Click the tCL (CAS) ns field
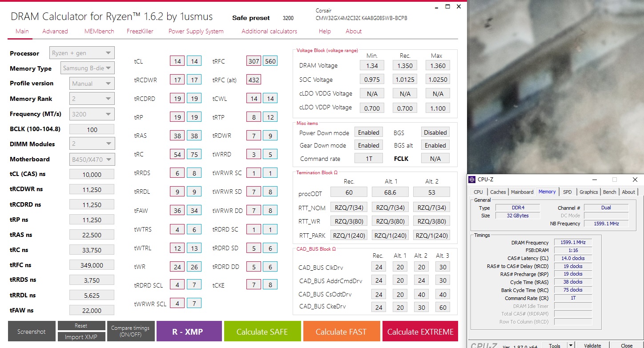Screen dimensions: 644x348 [x=92, y=174]
